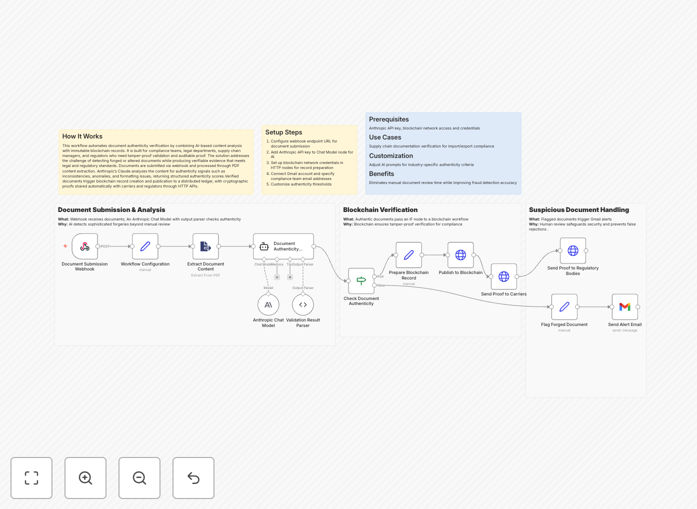Select the Anthropic Chat Model node

coord(268,305)
